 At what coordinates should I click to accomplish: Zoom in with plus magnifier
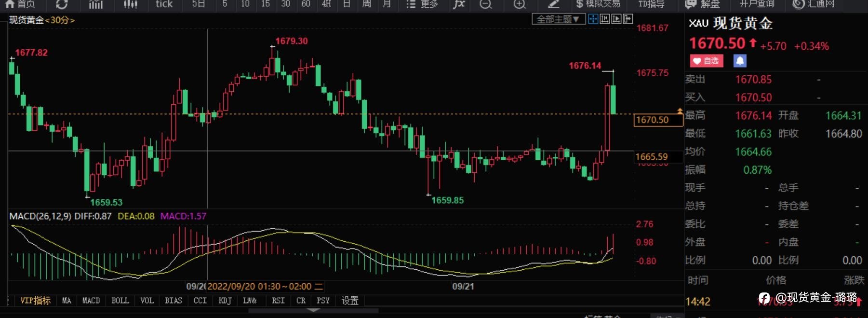point(520,4)
